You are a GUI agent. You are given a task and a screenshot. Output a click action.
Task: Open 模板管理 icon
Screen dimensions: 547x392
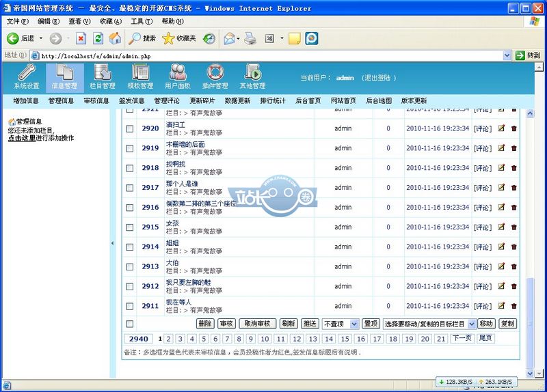click(140, 77)
